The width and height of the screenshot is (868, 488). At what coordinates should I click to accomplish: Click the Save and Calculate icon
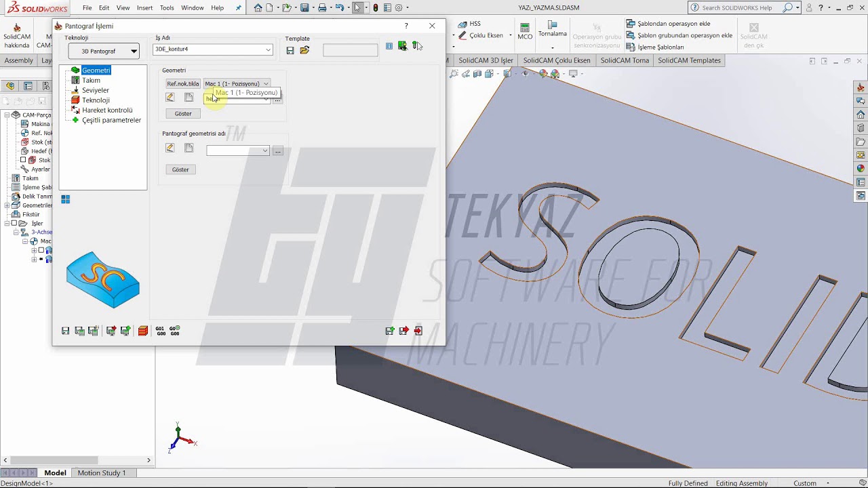[x=79, y=331]
